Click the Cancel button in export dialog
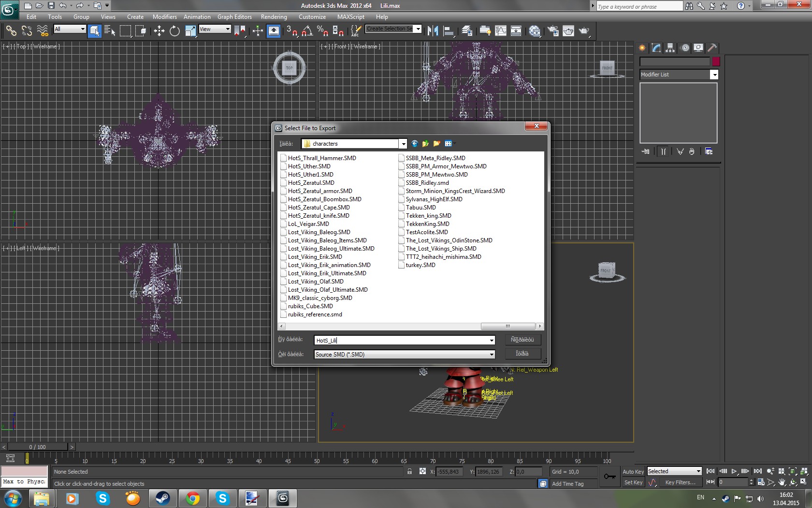Viewport: 812px width, 508px height. (x=522, y=354)
